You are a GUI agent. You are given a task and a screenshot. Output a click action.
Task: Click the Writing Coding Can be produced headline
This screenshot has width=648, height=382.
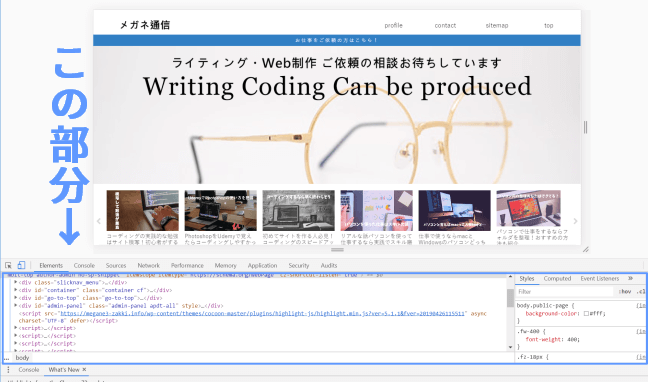(x=337, y=86)
